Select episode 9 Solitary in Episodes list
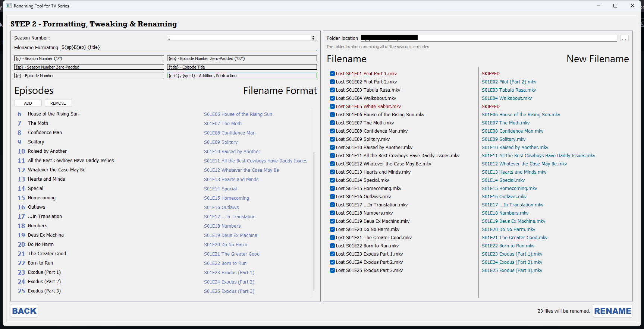This screenshot has height=329, width=644. click(x=36, y=142)
